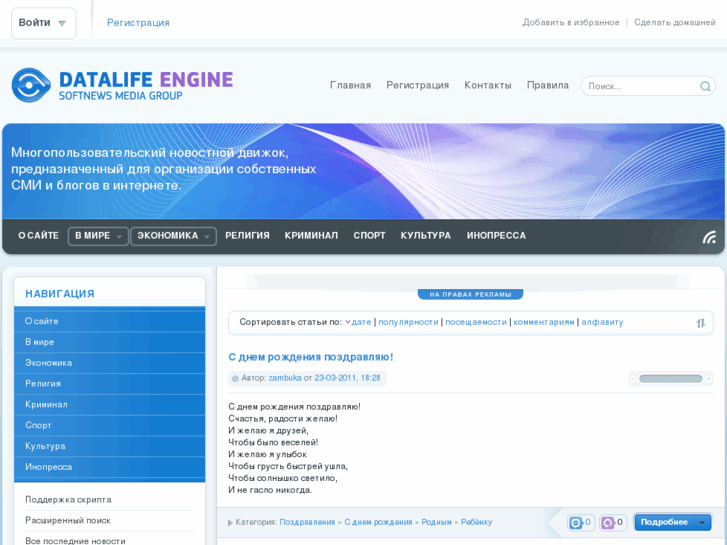Select Религия in the navigation sidebar
Screen dimensions: 727x545
point(43,384)
